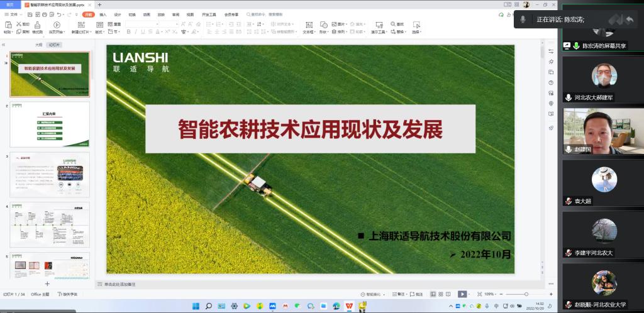
Task: Click the Cut (剪切) scissors icon
Action: 19,25
